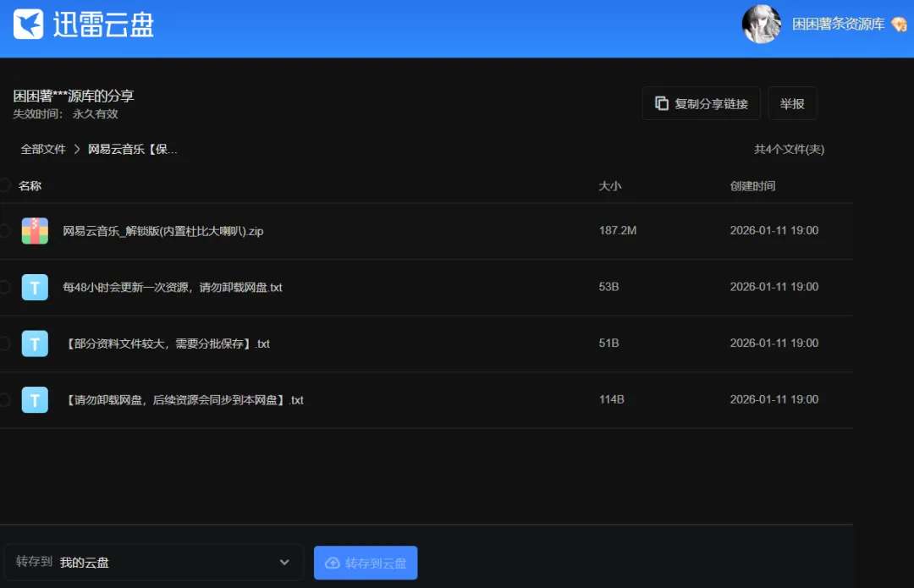Open the 转存到 我的云盘 destination dropdown
This screenshot has height=588, width=914.
(x=154, y=563)
